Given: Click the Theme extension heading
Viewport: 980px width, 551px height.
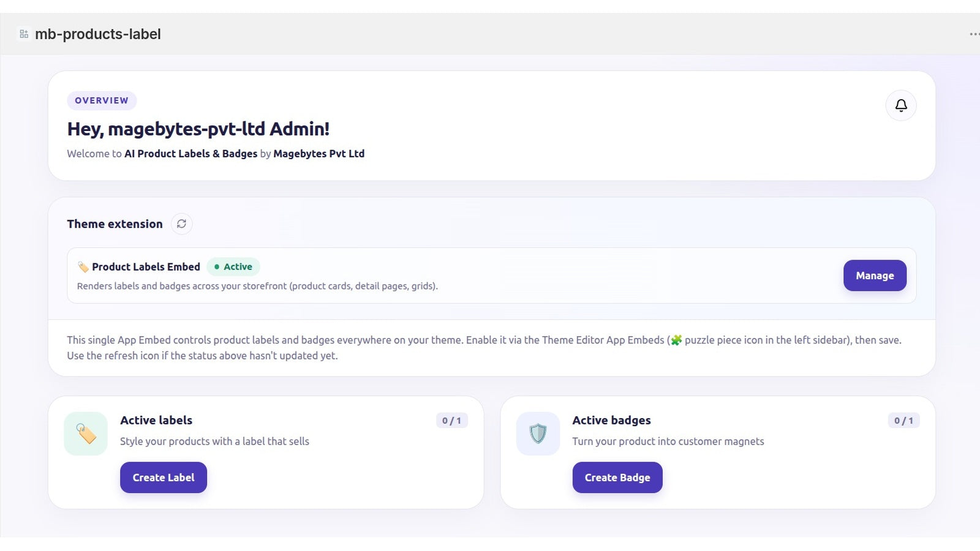Looking at the screenshot, I should (x=115, y=224).
